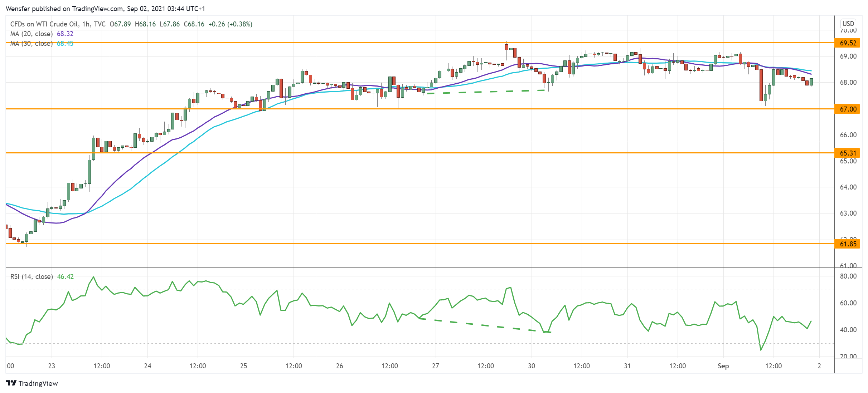This screenshot has height=393, width=868.
Task: Select the 61.85 orange price label
Action: pos(848,244)
